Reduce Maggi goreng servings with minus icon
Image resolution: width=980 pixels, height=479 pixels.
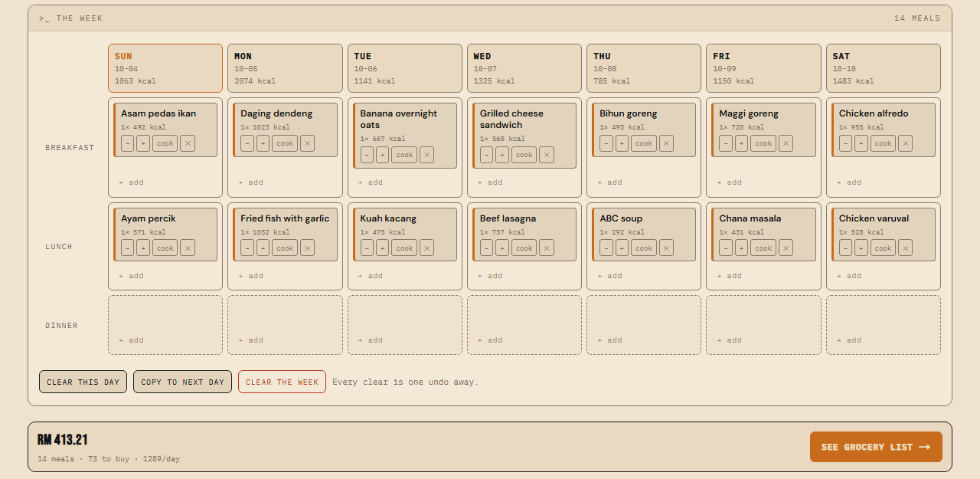(726, 143)
